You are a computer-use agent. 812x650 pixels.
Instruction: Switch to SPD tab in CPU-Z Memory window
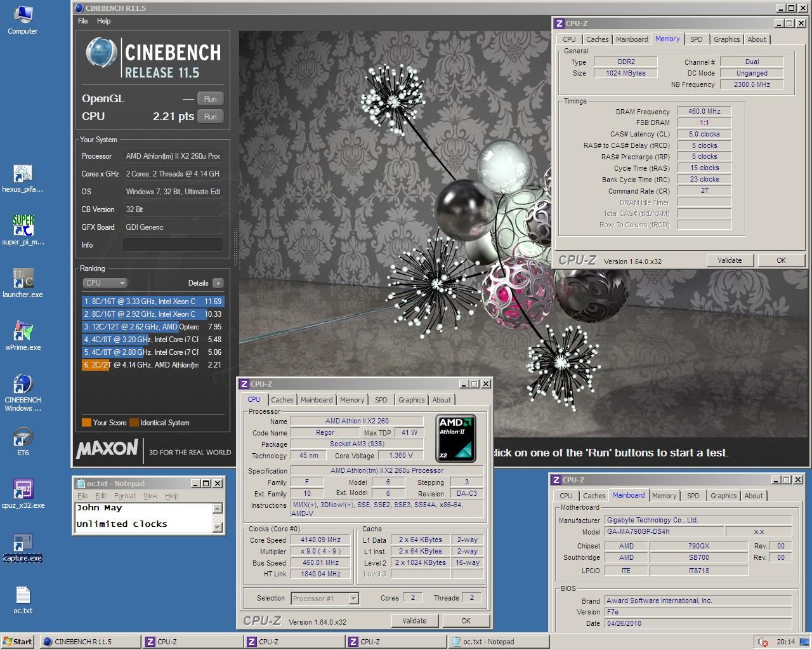coord(696,39)
